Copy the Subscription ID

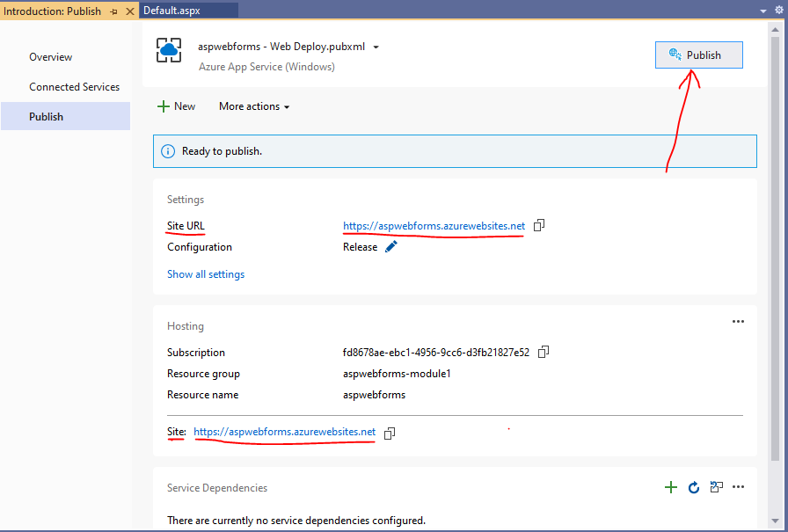click(544, 352)
